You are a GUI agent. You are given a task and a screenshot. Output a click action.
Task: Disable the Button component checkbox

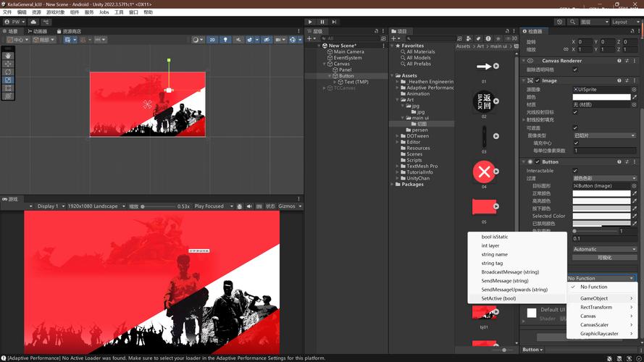[538, 161]
